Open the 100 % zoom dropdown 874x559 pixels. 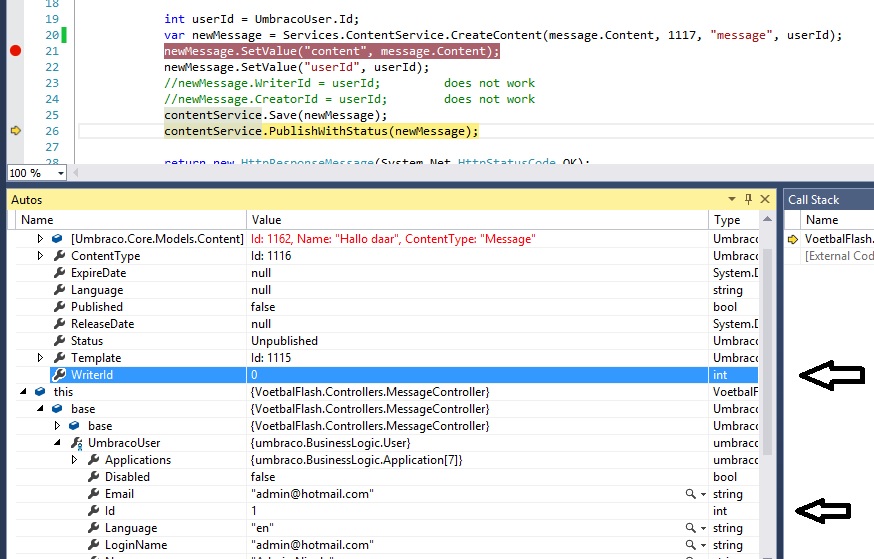[60, 173]
